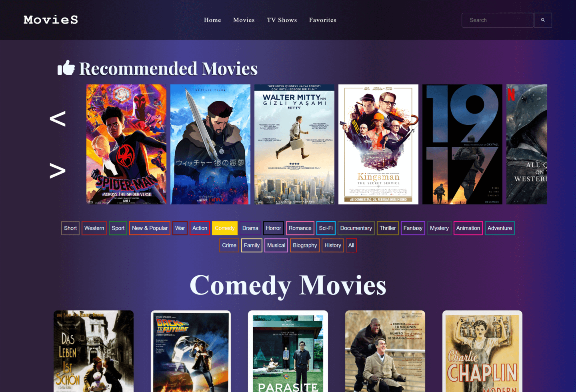
Task: Select the New & Popular filter
Action: click(150, 228)
